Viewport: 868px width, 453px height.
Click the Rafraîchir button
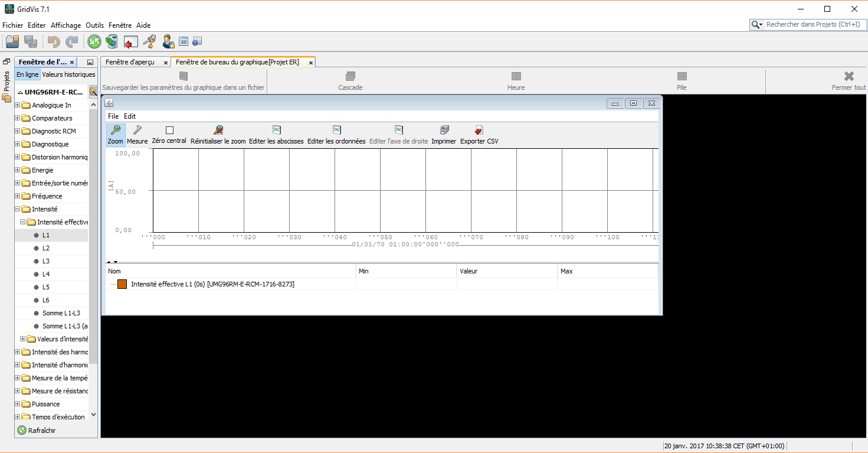tap(37, 431)
